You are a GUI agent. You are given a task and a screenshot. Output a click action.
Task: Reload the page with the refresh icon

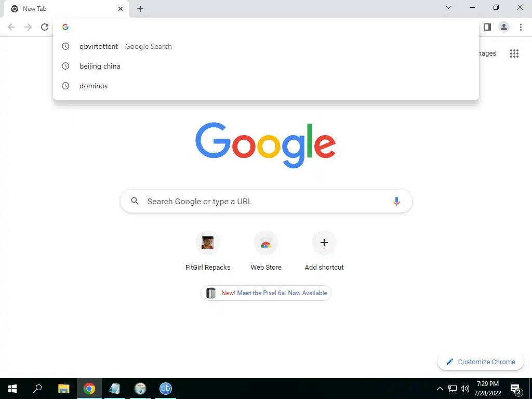tap(45, 27)
